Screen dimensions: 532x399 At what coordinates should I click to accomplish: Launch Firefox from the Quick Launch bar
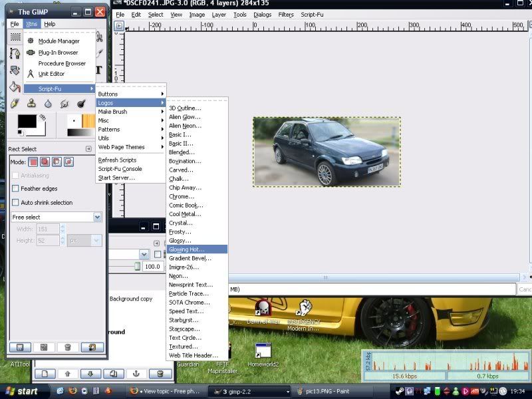(x=72, y=391)
